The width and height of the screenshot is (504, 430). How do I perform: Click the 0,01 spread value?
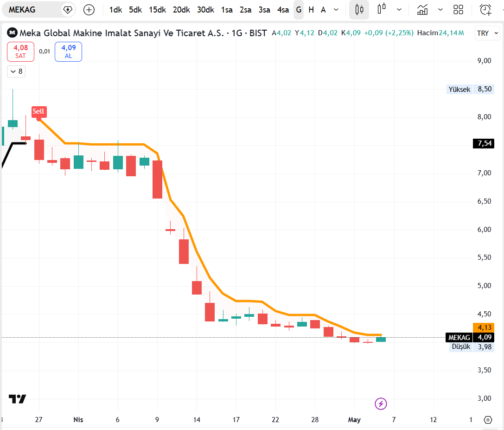coord(45,51)
